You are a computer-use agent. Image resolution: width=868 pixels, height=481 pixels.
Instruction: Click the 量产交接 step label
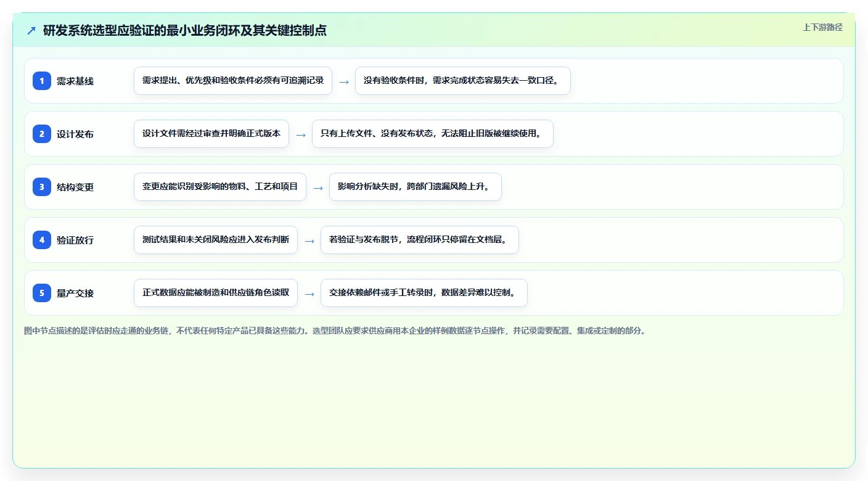[x=75, y=293]
